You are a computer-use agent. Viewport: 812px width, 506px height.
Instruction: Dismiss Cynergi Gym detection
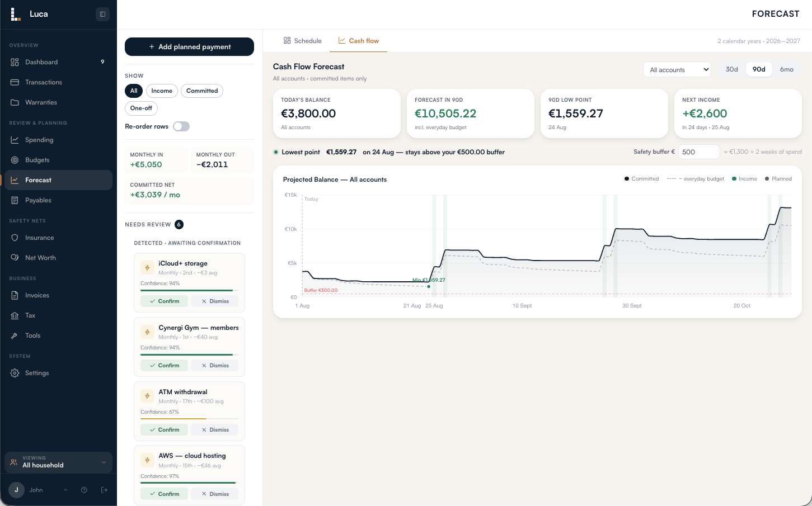click(214, 366)
